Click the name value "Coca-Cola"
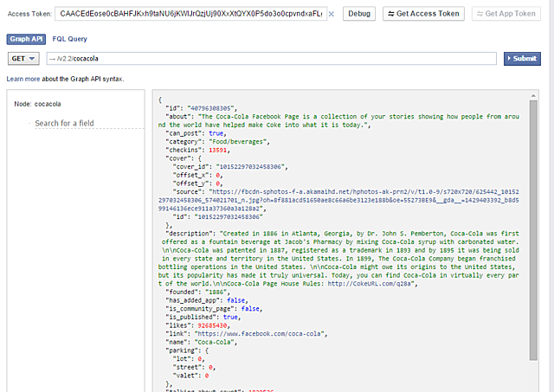Screen dimensions: 554x392 pyautogui.click(x=214, y=342)
